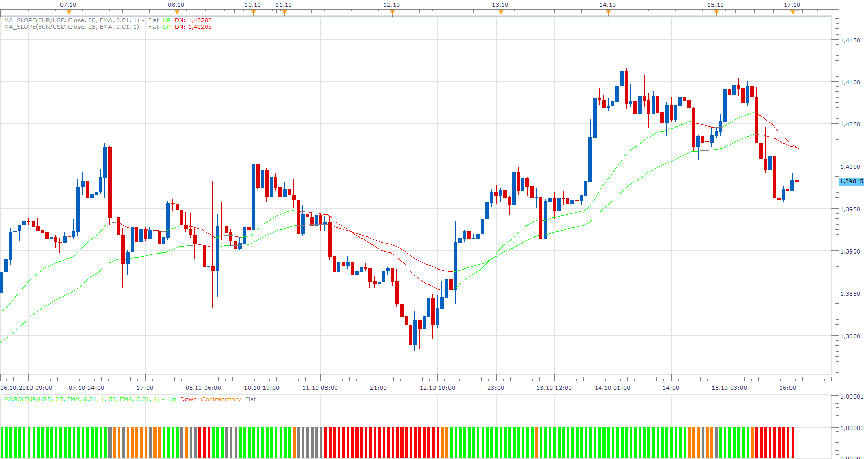Click the orange 11.10 day marker triangle

tap(284, 13)
